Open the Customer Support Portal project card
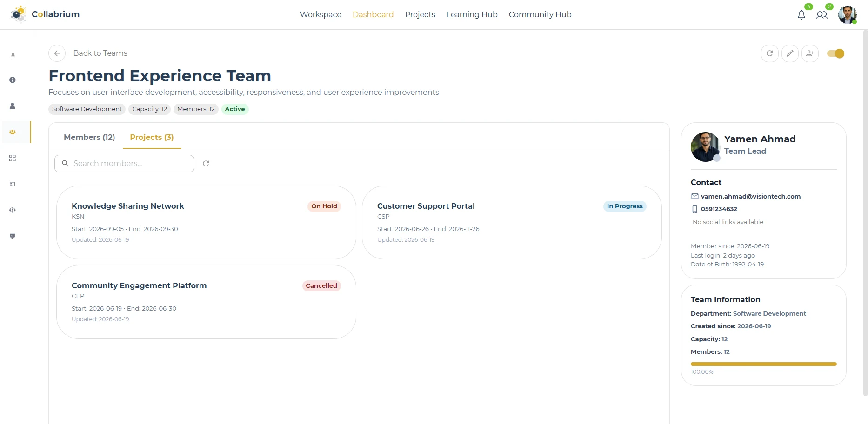Viewport: 868px width, 424px height. tap(512, 223)
